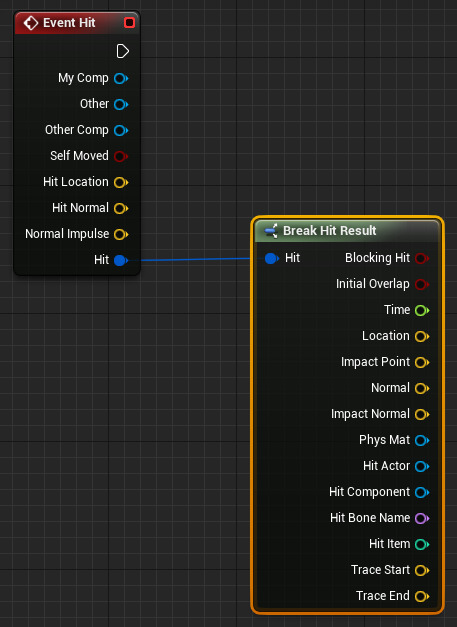The width and height of the screenshot is (457, 627).
Task: Click the 'Hit Bone Name' label
Action: [370, 518]
